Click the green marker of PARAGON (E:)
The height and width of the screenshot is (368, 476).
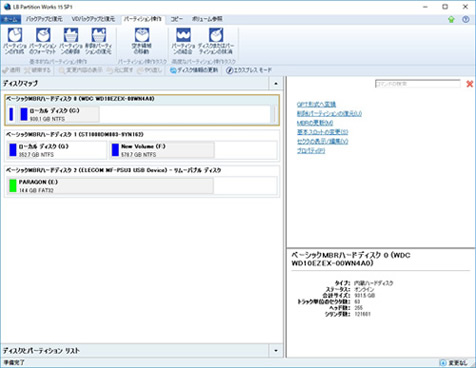click(13, 186)
